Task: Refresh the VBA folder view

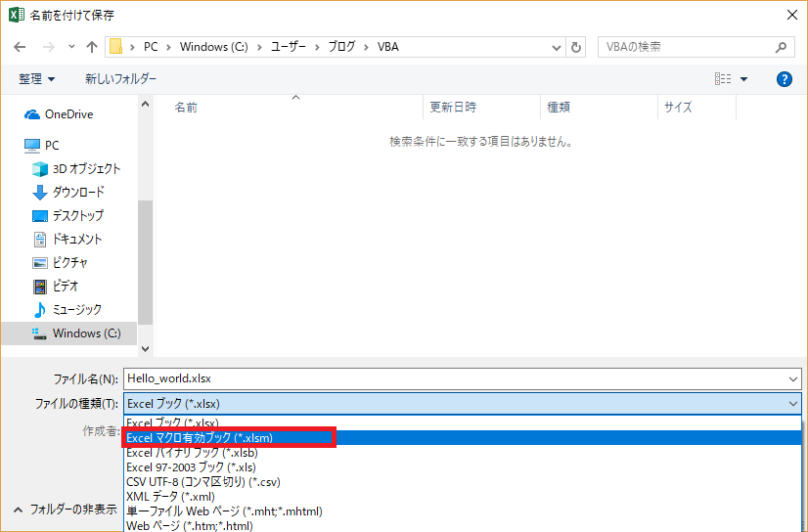Action: 575,47
